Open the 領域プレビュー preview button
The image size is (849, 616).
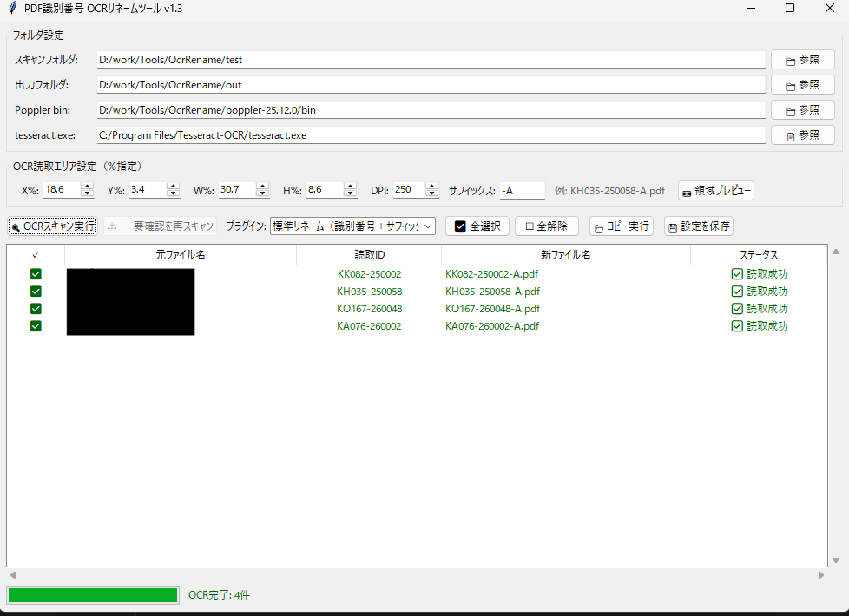pyautogui.click(x=716, y=191)
